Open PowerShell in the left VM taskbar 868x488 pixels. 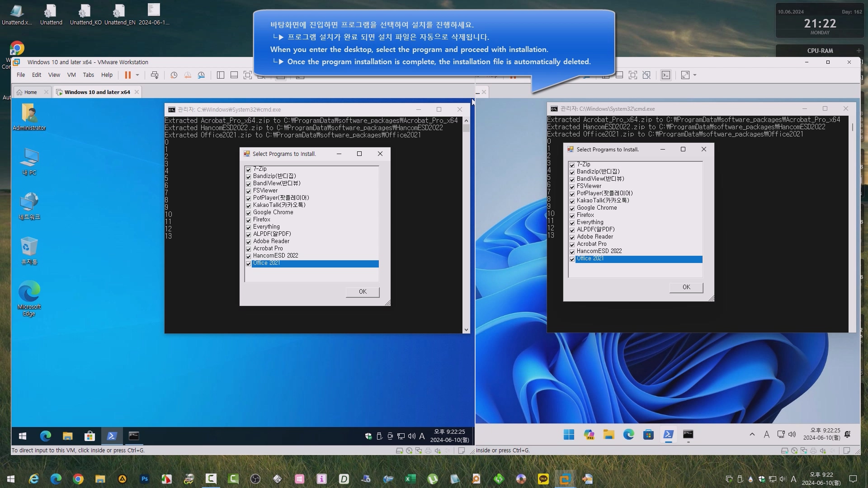click(112, 436)
